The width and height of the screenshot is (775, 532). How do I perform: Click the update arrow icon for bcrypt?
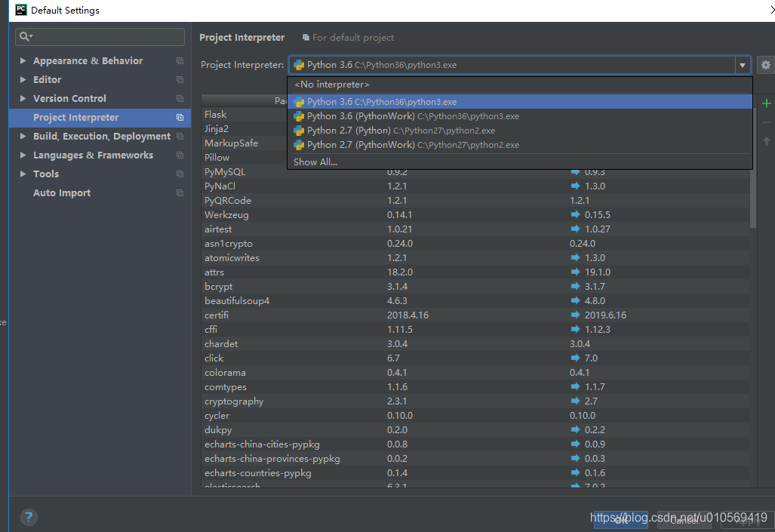[x=575, y=286]
